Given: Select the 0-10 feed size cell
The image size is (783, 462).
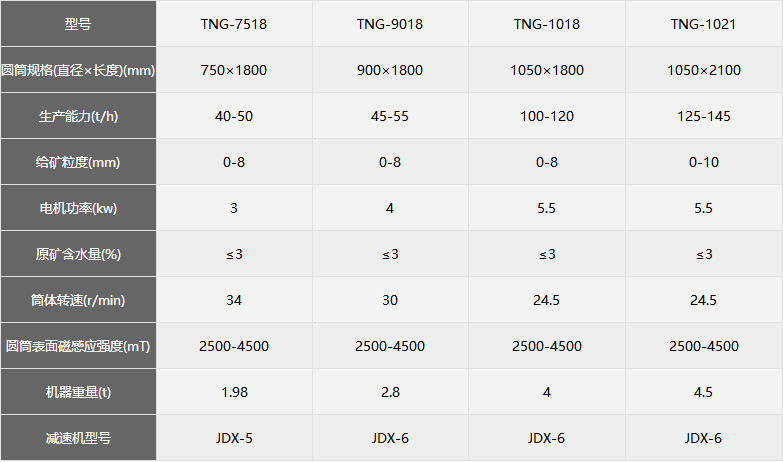Looking at the screenshot, I should (703, 162).
